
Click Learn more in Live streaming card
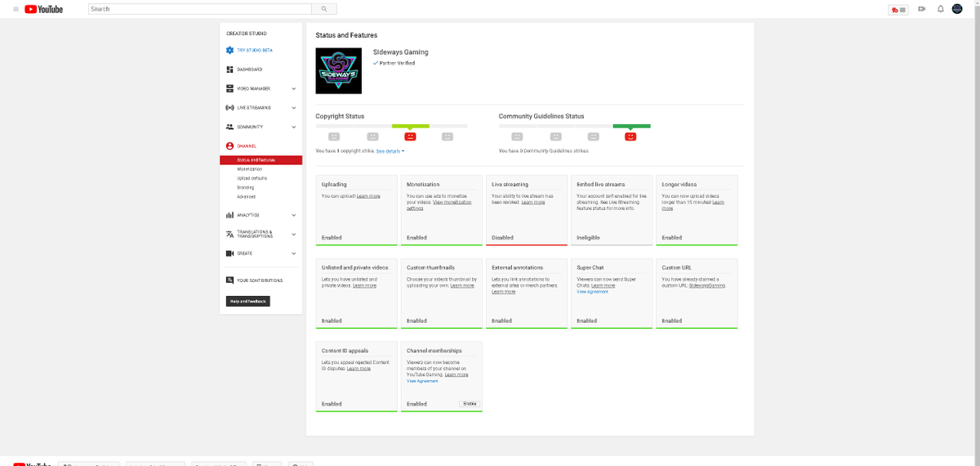(x=533, y=202)
